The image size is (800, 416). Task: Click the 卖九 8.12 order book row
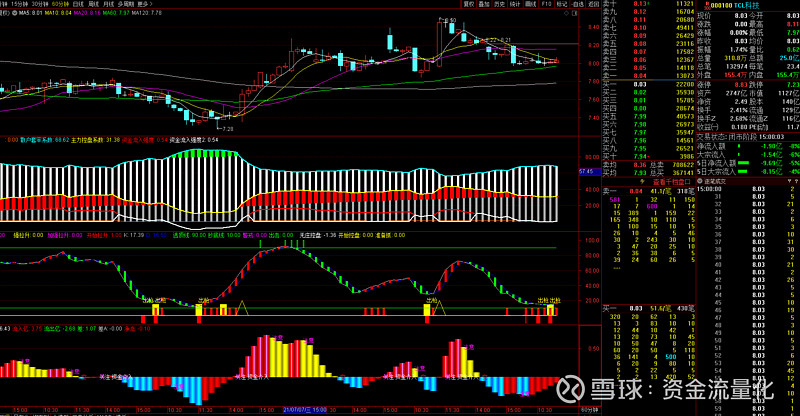[648, 11]
